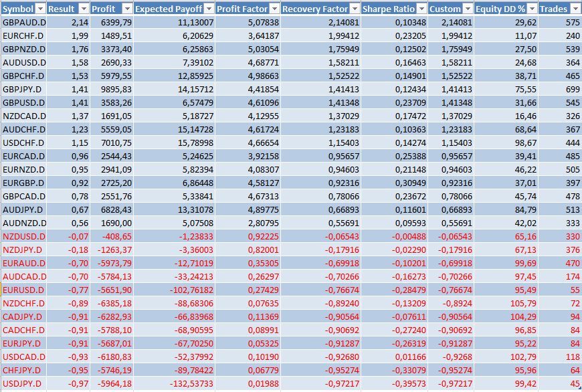Screen dimensions: 582x392
Task: Select the Sharpe Ratio header cell
Action: coord(395,9)
